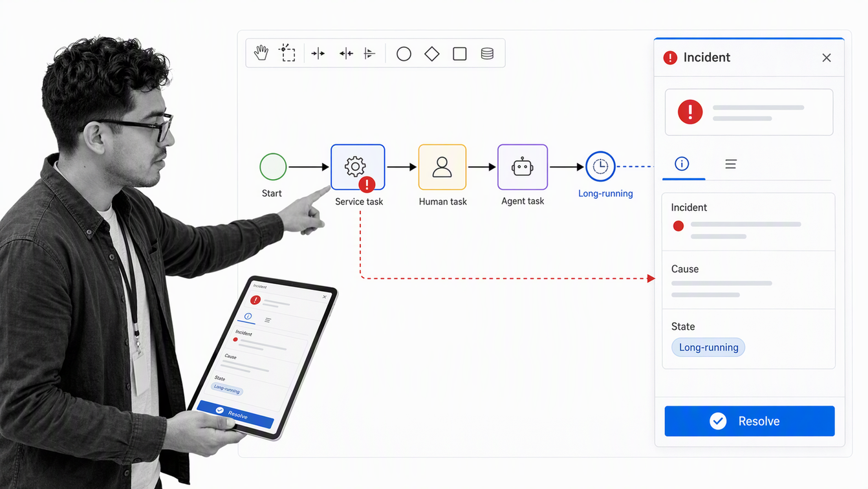Screen dimensions: 868x489
Task: Open the info tab on the tablet
Action: coord(248,316)
